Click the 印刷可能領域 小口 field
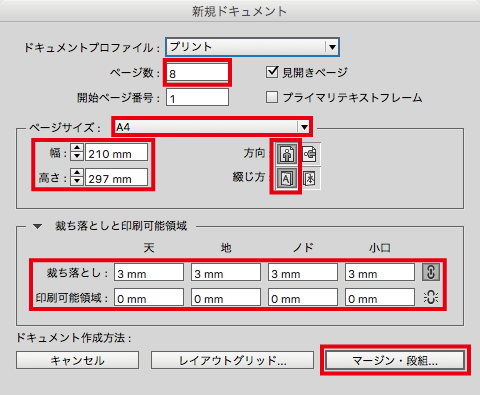This screenshot has width=480, height=395. 380,297
